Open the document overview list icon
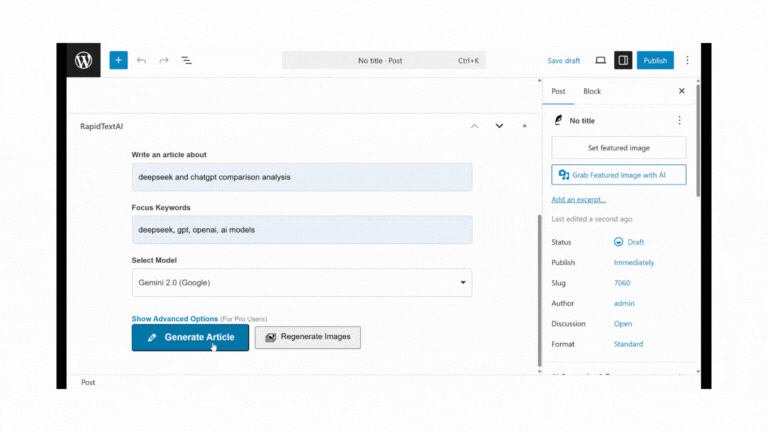The height and width of the screenshot is (432, 768). point(187,61)
